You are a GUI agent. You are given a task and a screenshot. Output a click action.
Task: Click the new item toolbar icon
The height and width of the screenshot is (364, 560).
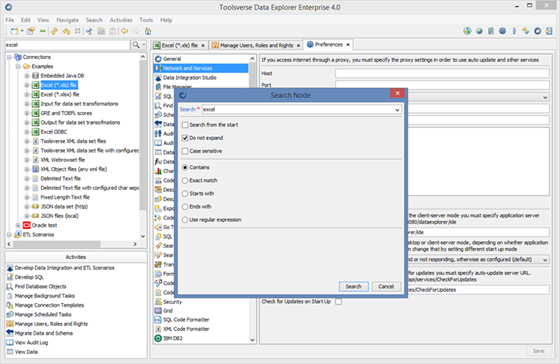click(x=14, y=31)
